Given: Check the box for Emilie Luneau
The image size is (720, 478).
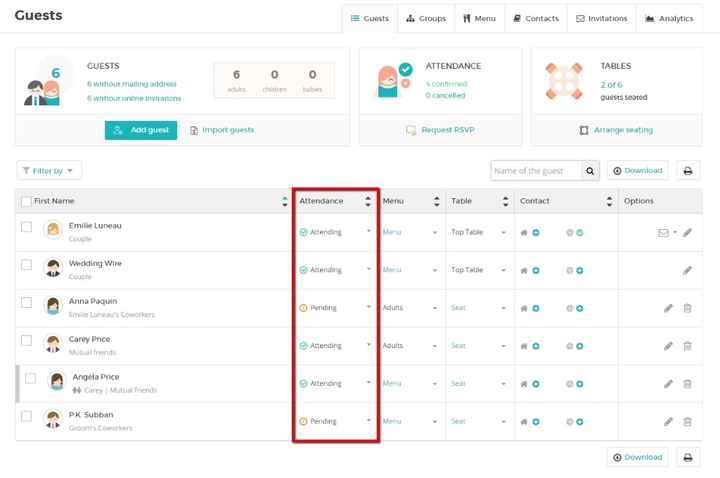Looking at the screenshot, I should [x=27, y=227].
